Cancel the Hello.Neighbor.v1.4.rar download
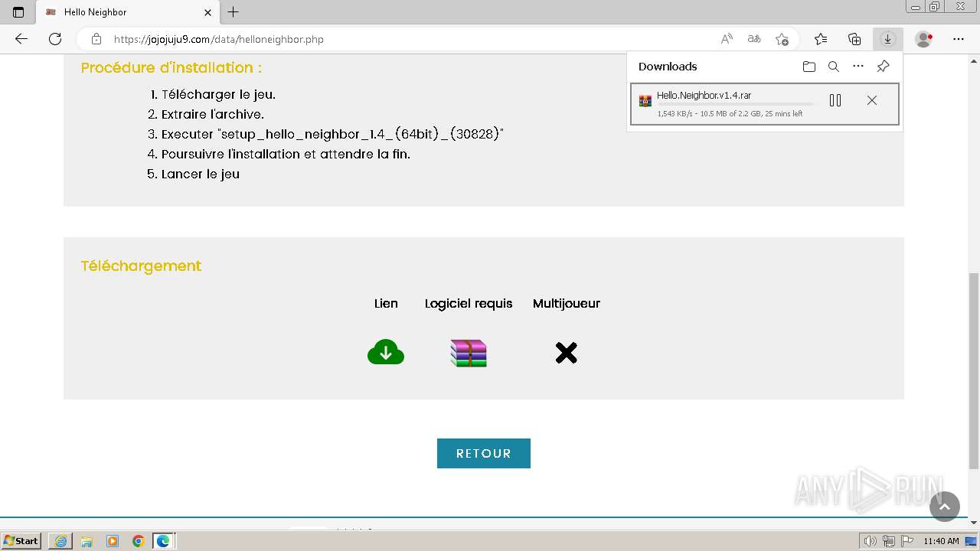980x551 pixels. [x=871, y=100]
